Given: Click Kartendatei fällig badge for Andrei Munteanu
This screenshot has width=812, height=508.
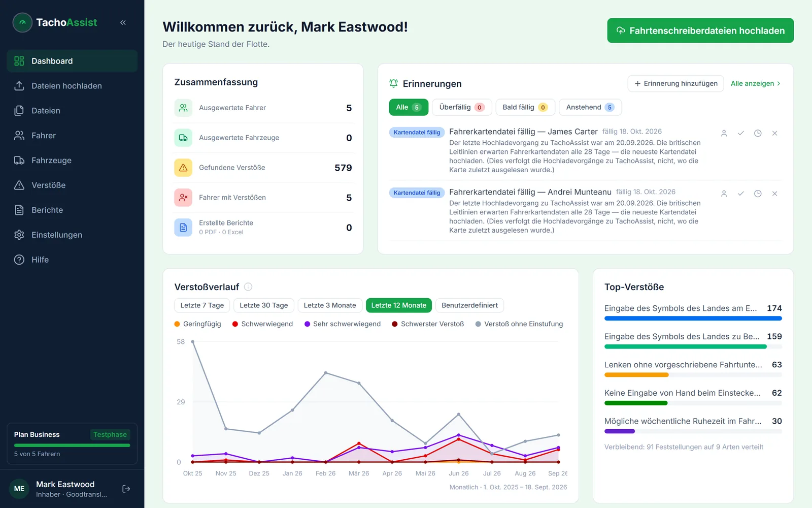Looking at the screenshot, I should (x=417, y=193).
